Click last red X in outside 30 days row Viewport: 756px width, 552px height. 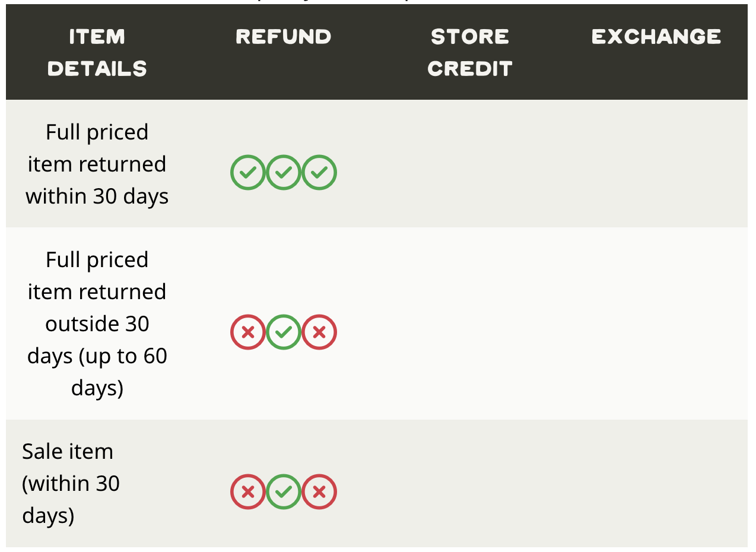(x=319, y=332)
